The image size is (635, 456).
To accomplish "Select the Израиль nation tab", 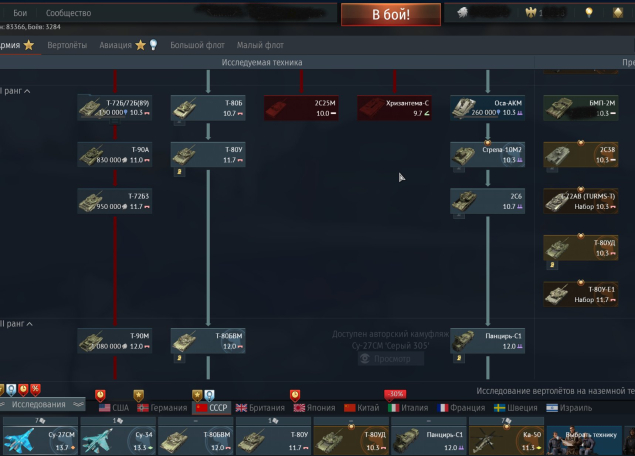I will coord(569,408).
